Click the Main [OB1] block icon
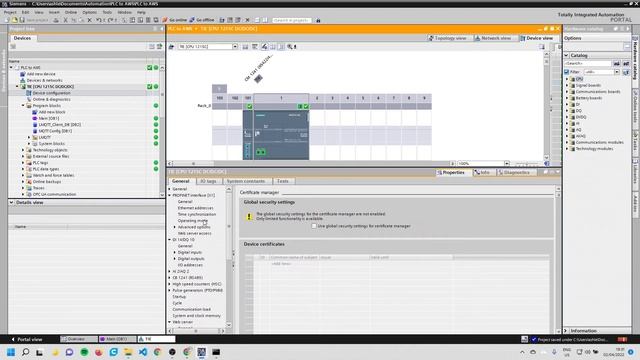This screenshot has width=640, height=360. pos(35,118)
